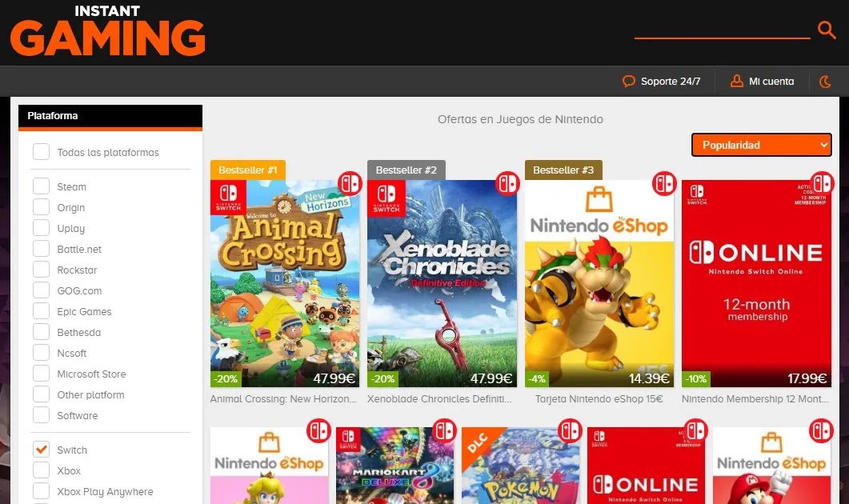This screenshot has height=504, width=849.
Task: Check the Todas las plataformas checkbox
Action: click(x=41, y=151)
